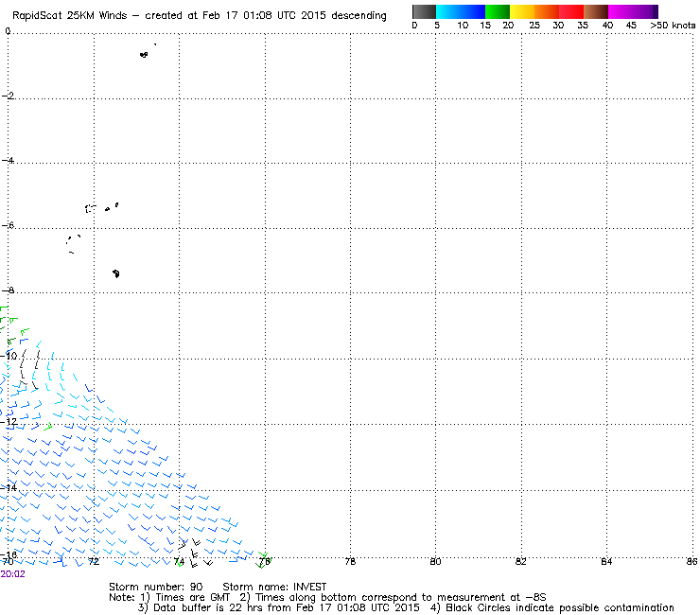Click the '>50 knots' legend label

point(673,26)
